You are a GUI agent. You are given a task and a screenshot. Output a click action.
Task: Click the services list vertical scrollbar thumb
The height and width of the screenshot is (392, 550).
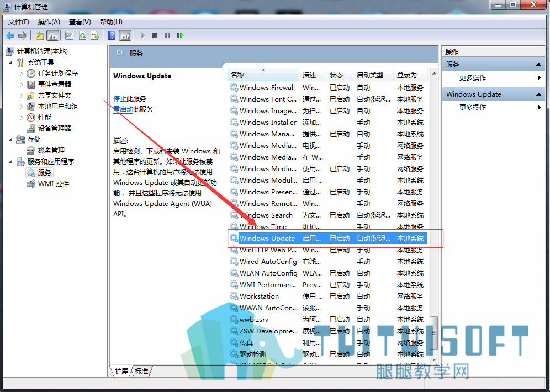[x=434, y=333]
